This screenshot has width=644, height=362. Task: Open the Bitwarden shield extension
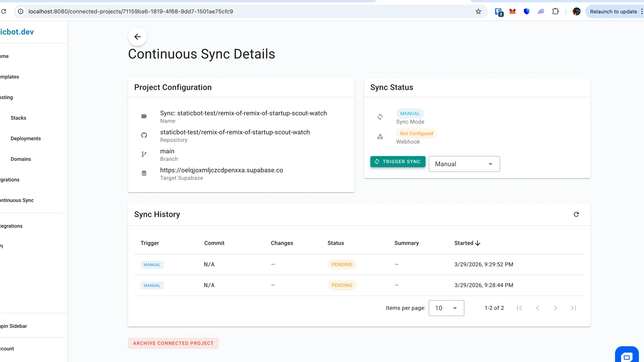coord(527,12)
